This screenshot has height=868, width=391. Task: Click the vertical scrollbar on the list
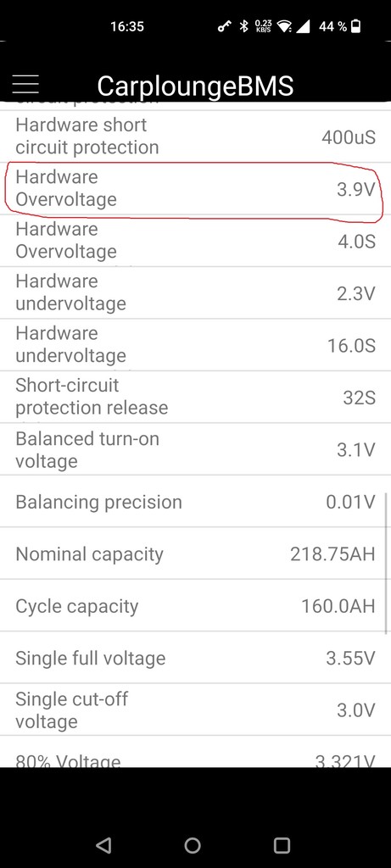click(386, 564)
